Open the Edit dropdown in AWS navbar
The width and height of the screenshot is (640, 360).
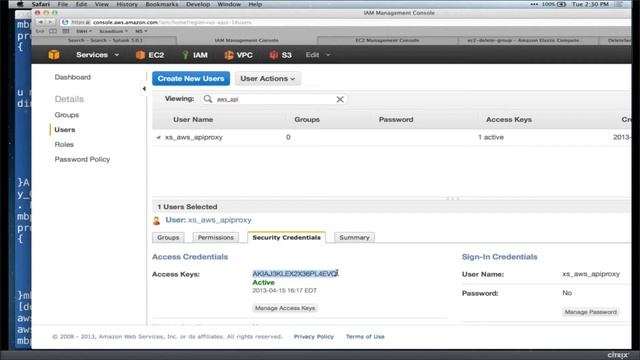318,55
